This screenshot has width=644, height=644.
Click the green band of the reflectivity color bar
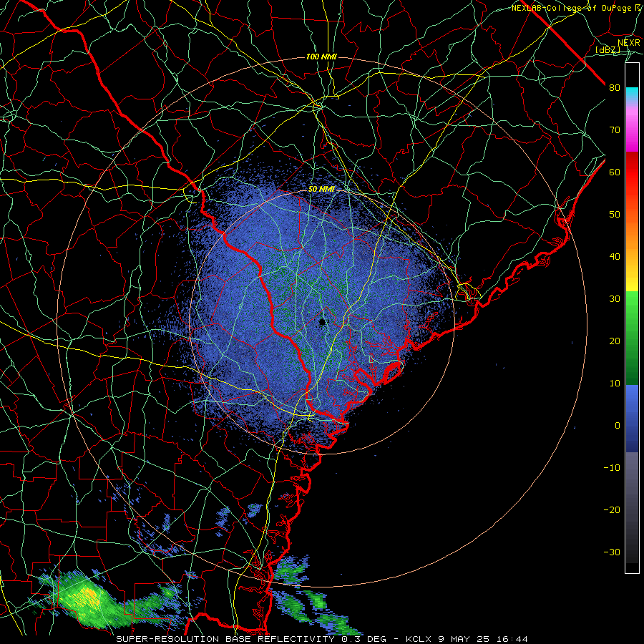tap(632, 338)
